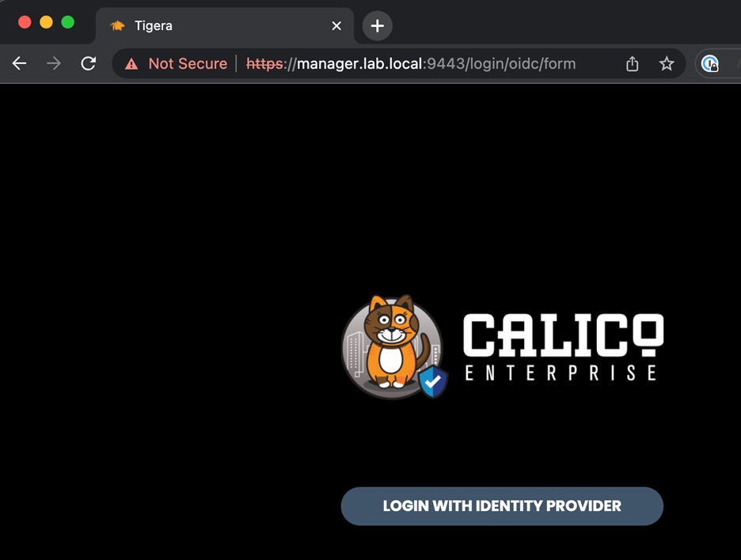Click the Login with Identity Provider button
This screenshot has height=560, width=741.
pyautogui.click(x=501, y=506)
